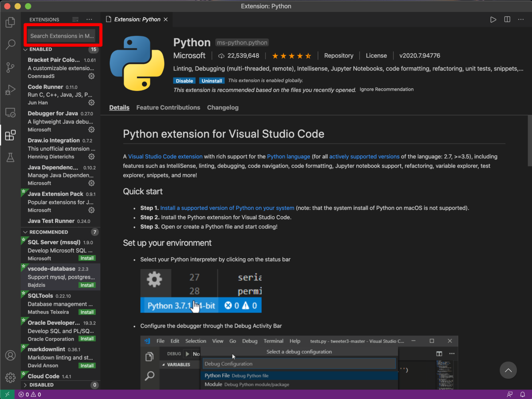Open the Repository link
Image resolution: width=532 pixels, height=399 pixels.
[x=339, y=56]
